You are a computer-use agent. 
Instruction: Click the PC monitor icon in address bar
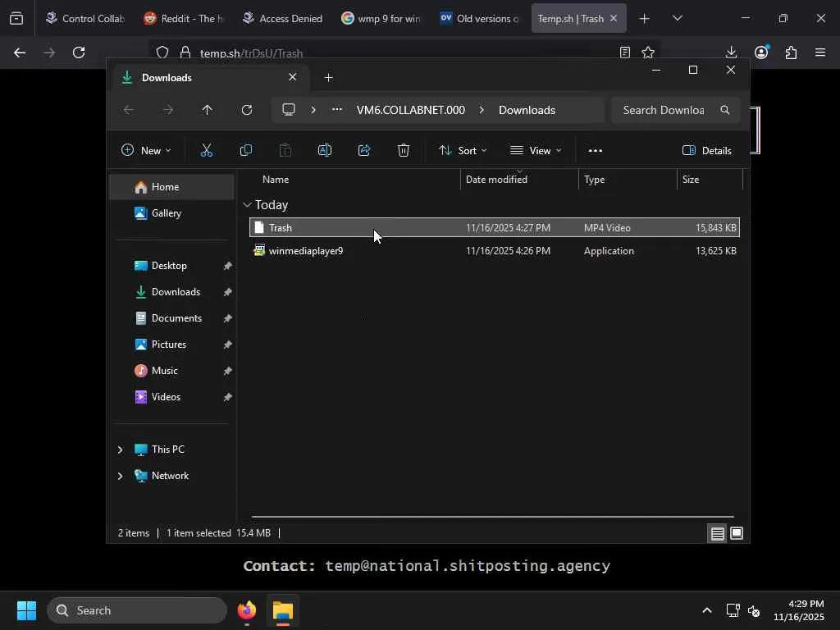(289, 110)
